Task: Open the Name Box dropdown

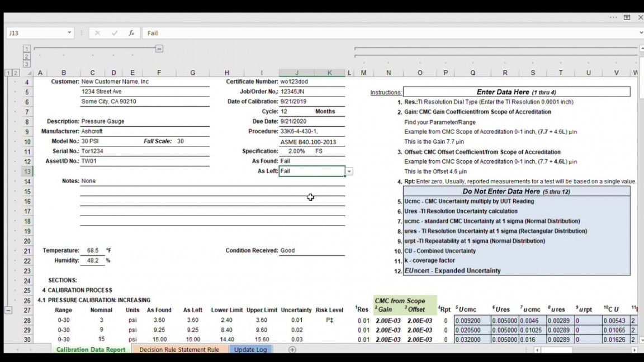Action: pos(69,33)
